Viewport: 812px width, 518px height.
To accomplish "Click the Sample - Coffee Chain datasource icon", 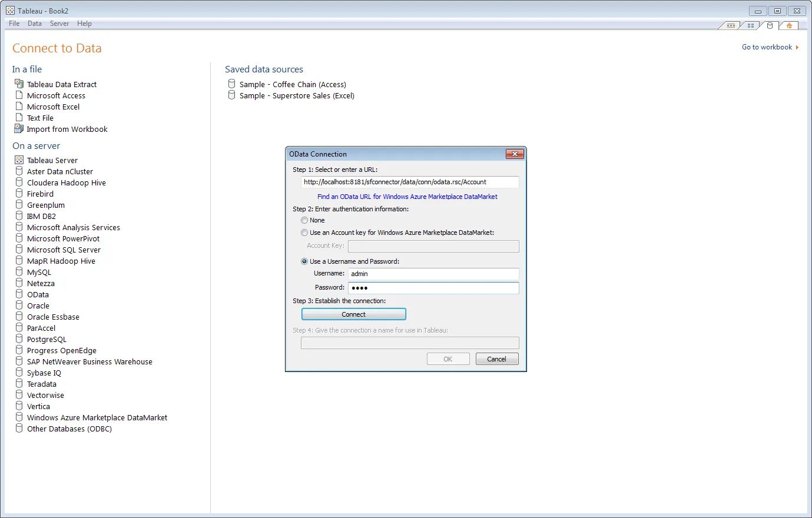I will pos(231,84).
